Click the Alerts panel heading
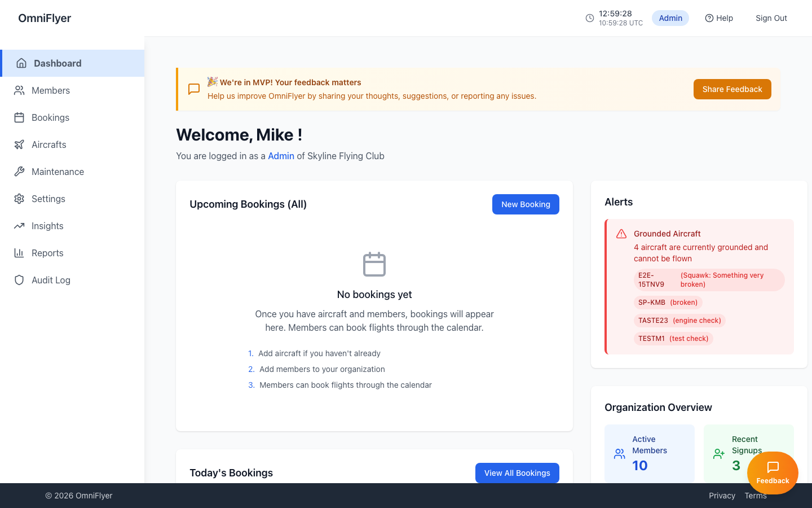Viewport: 812px width, 508px height. click(x=619, y=202)
